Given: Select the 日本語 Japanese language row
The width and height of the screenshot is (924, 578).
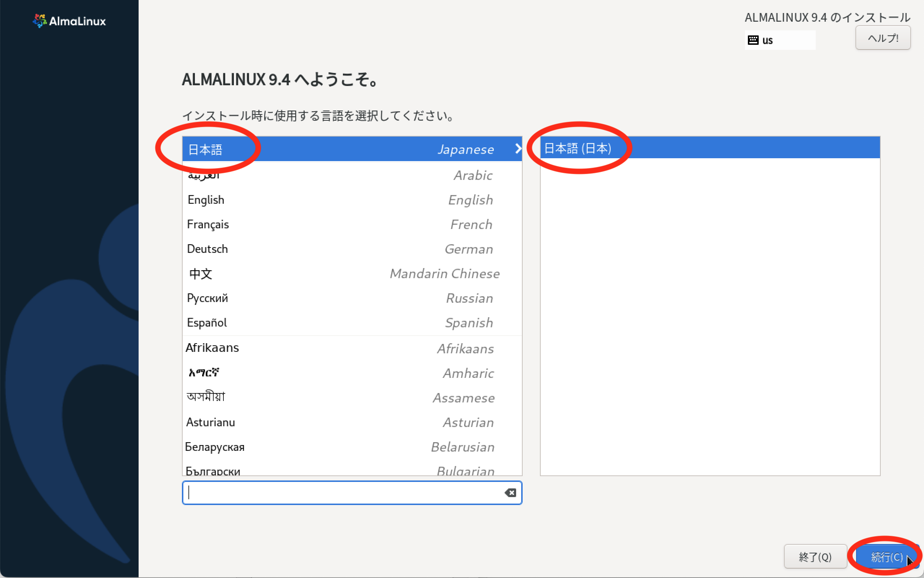Looking at the screenshot, I should click(x=352, y=149).
